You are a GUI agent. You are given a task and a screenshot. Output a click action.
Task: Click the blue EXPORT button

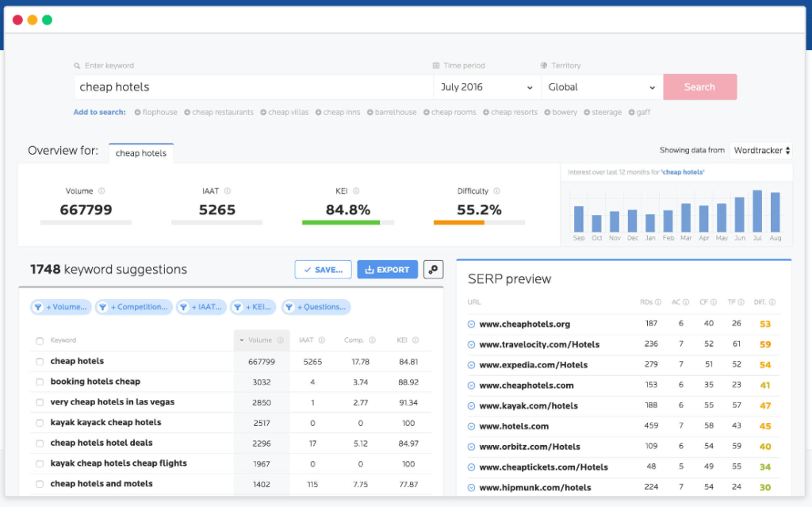tap(387, 270)
